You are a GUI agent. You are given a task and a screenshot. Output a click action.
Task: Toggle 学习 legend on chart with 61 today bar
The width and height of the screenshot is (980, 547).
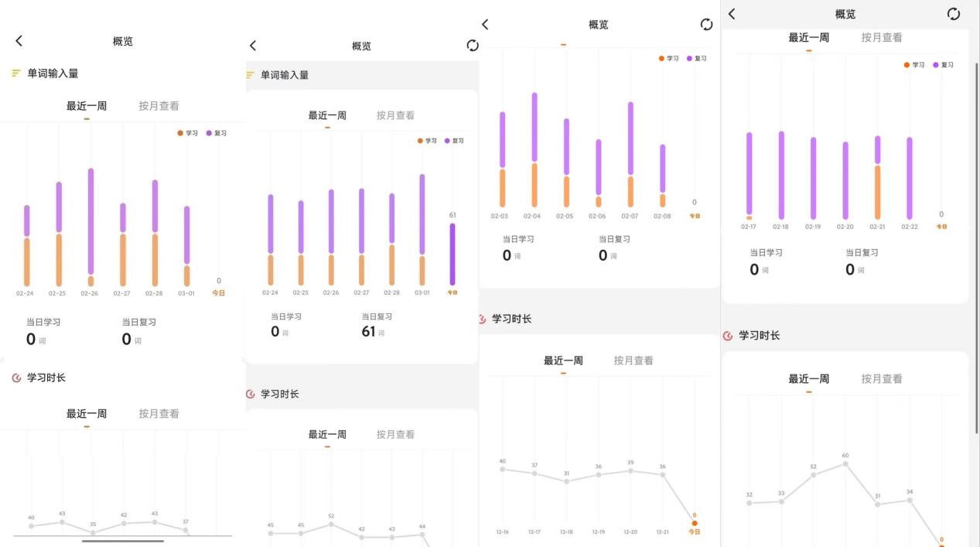(x=426, y=141)
